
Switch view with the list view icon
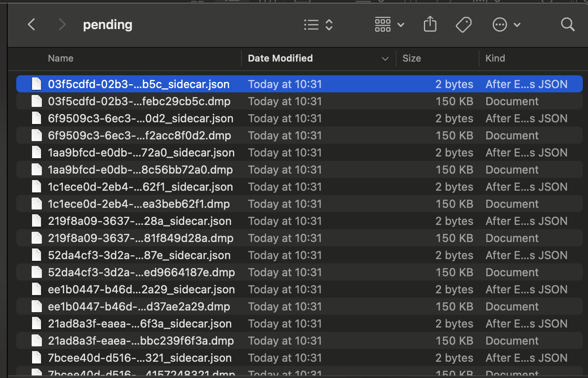[x=318, y=25]
